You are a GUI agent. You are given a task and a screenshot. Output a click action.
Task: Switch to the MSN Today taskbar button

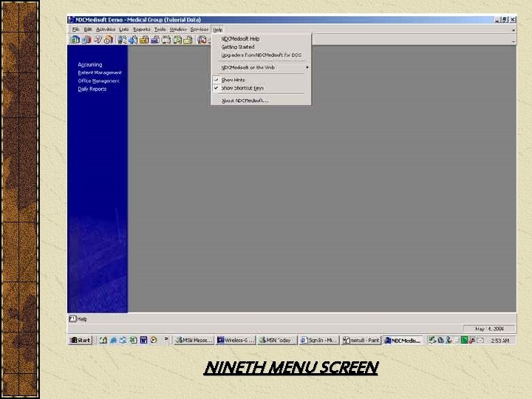pos(277,340)
